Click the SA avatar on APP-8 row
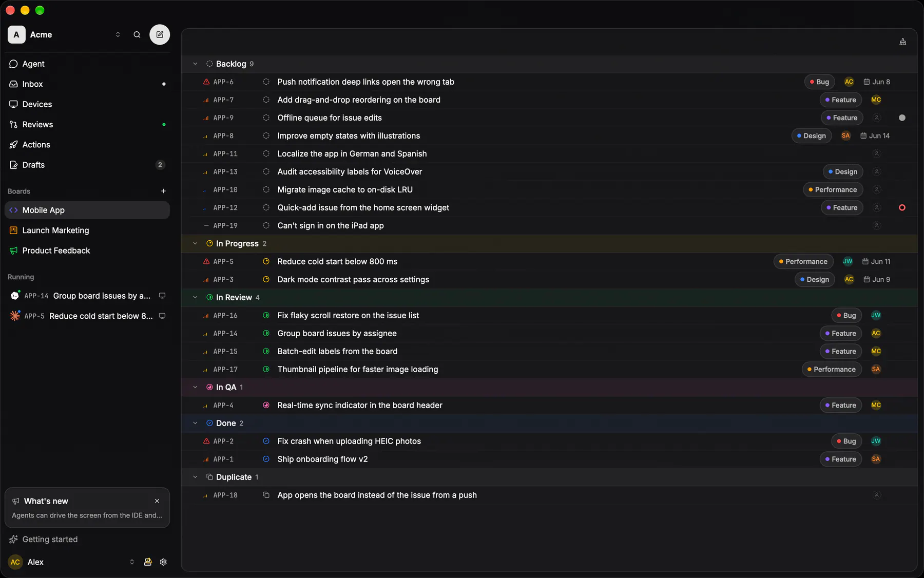This screenshot has height=578, width=924. 846,136
